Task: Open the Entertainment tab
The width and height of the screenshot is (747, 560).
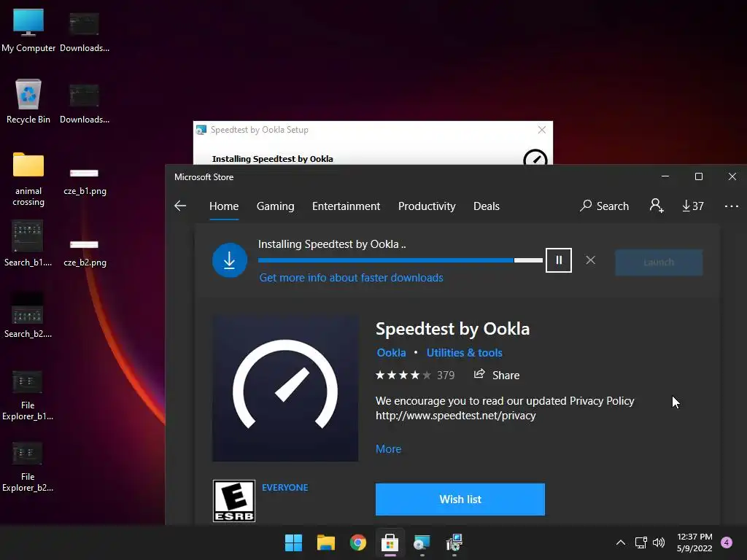Action: pyautogui.click(x=346, y=206)
